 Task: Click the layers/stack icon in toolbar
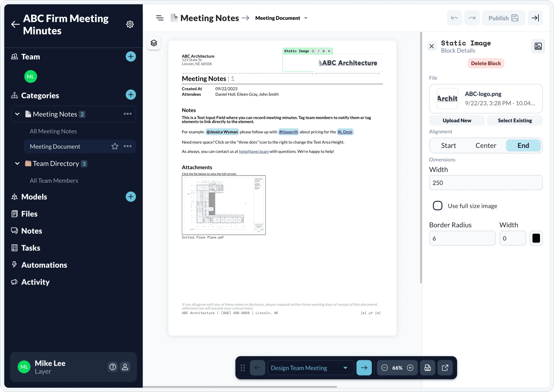(154, 43)
